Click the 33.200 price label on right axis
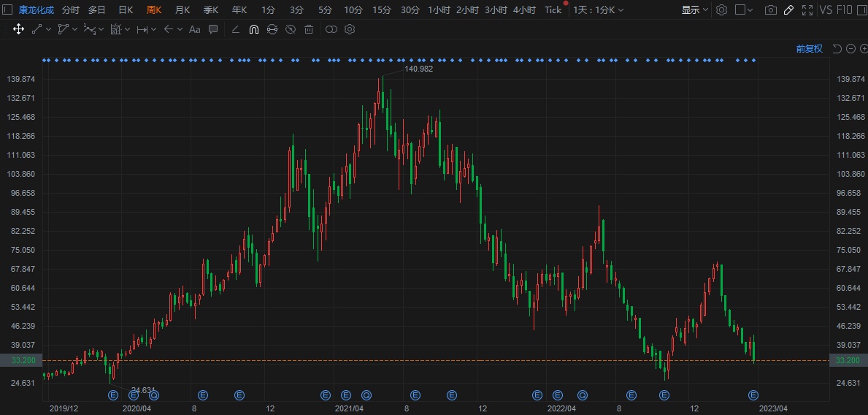Viewport: 868px width, 415px height. pos(848,360)
